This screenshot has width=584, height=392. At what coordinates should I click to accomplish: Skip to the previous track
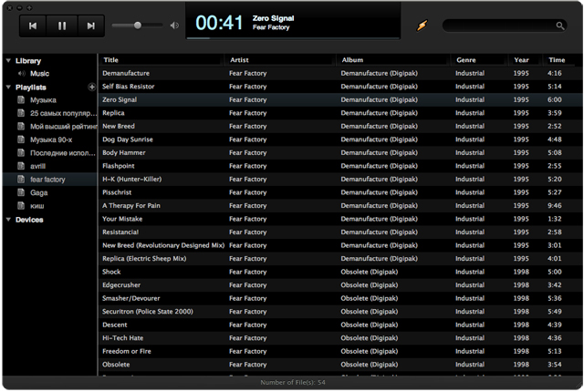click(33, 26)
